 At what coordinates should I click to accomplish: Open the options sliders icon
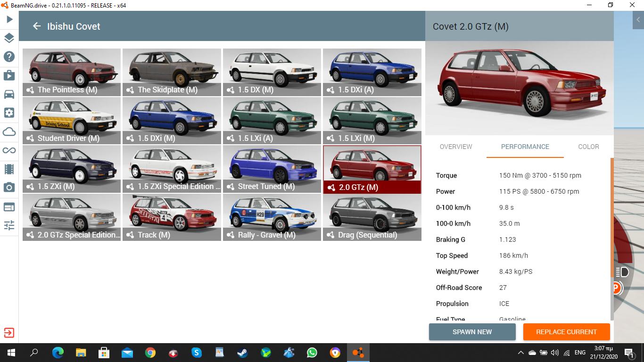click(x=9, y=225)
